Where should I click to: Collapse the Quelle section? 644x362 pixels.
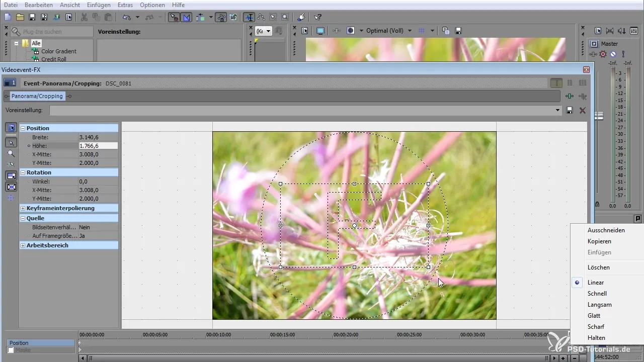tap(23, 218)
